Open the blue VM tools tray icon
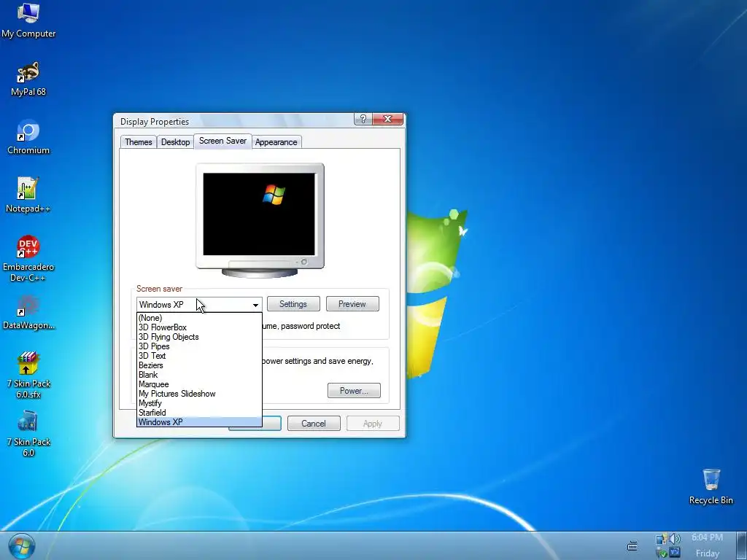Viewport: 747px width, 560px height. tap(675, 553)
